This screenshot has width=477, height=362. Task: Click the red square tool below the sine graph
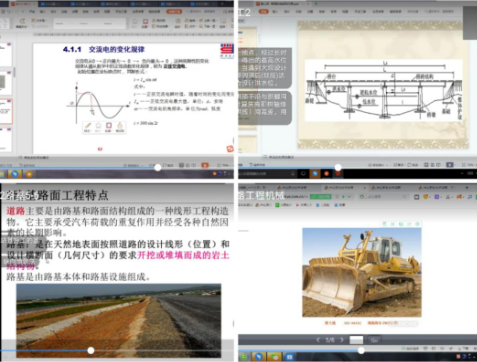pos(109,126)
